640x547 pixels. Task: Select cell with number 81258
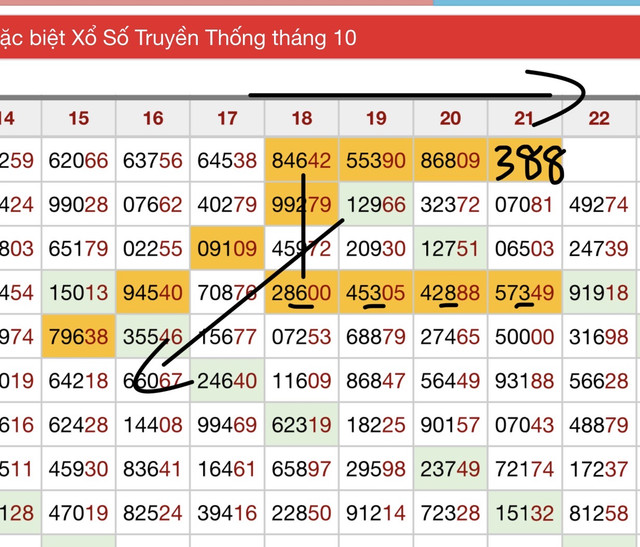click(x=599, y=513)
